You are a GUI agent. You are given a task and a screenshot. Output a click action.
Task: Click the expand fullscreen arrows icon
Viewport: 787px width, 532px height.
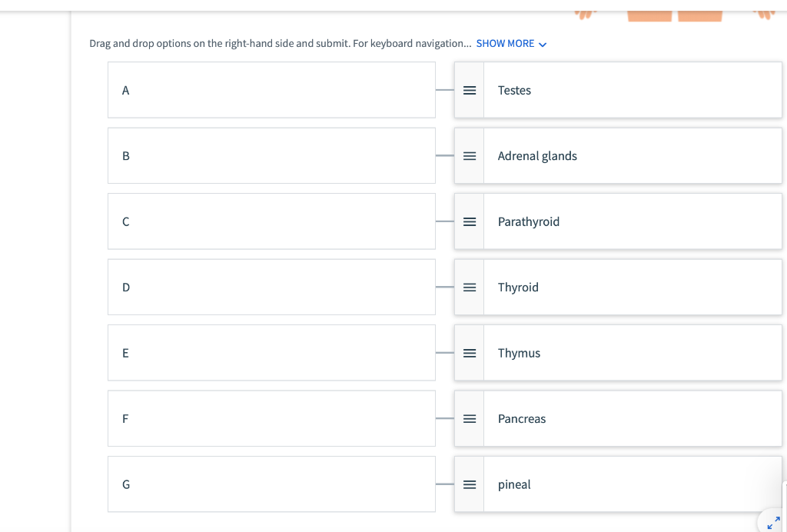click(x=772, y=522)
